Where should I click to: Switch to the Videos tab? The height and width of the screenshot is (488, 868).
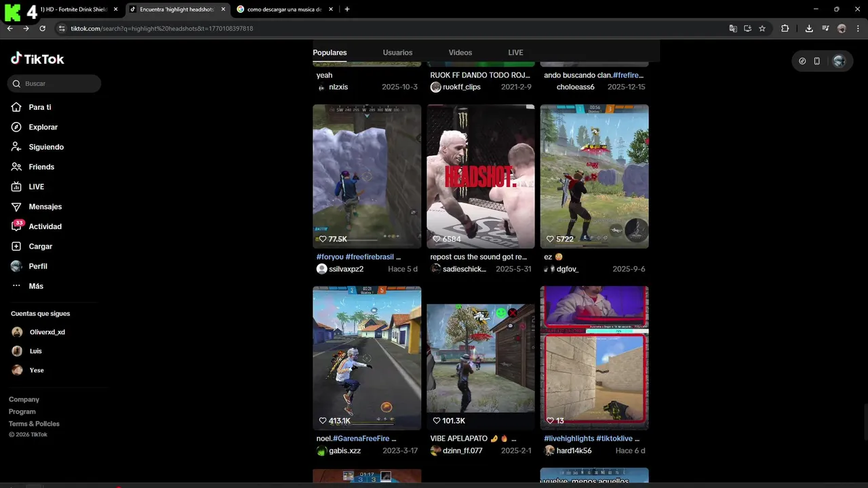click(x=460, y=52)
